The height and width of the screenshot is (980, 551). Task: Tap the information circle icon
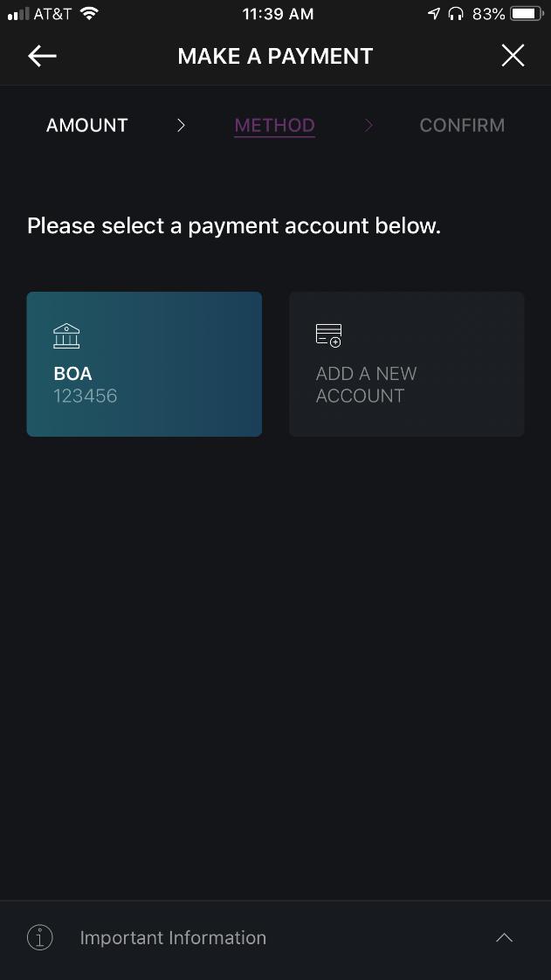coord(40,938)
